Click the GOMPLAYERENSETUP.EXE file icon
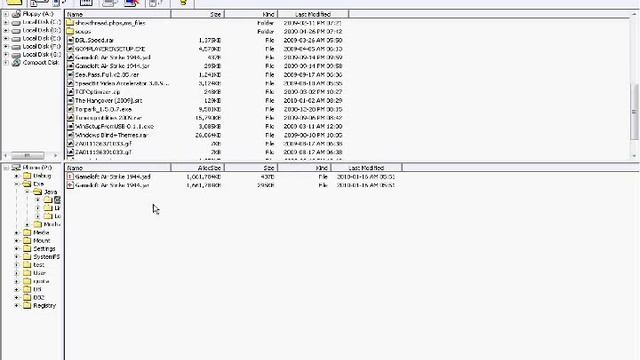 (70, 49)
